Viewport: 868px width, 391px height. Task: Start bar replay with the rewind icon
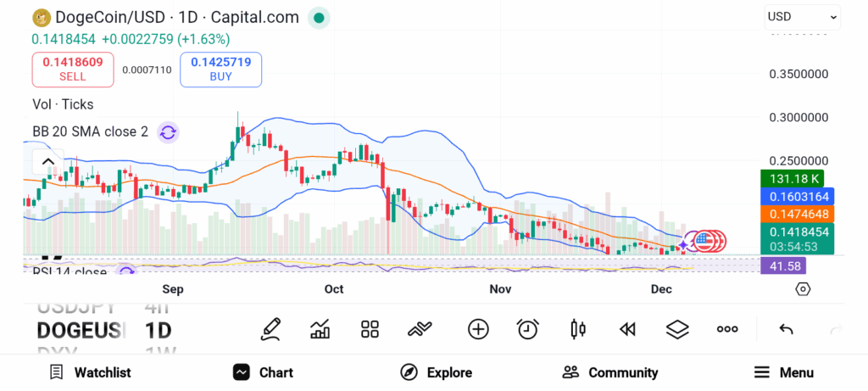click(x=627, y=329)
